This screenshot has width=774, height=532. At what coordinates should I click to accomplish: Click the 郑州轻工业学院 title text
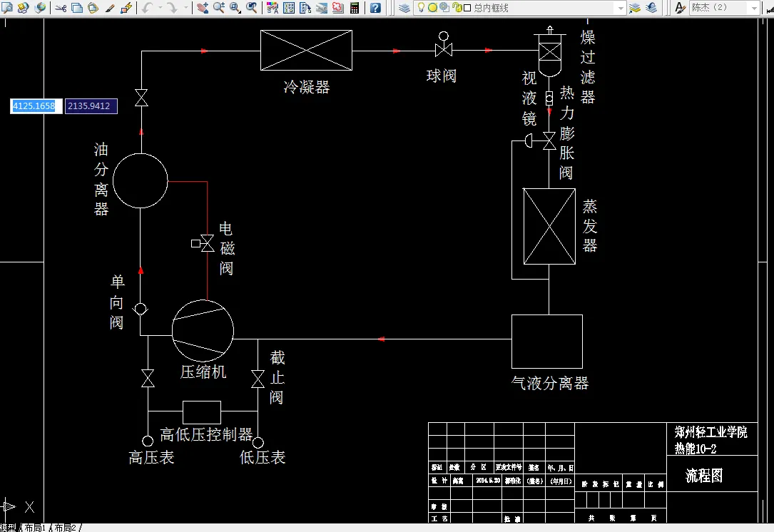tap(711, 432)
